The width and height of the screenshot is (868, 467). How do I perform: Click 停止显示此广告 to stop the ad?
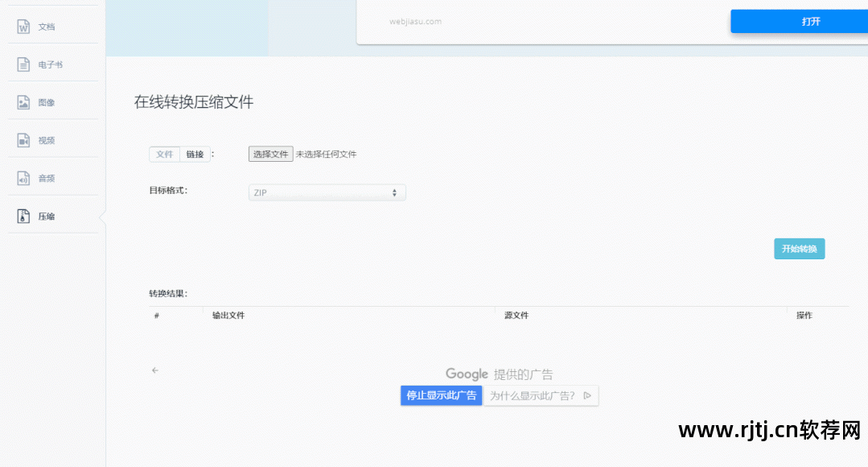[x=441, y=395]
